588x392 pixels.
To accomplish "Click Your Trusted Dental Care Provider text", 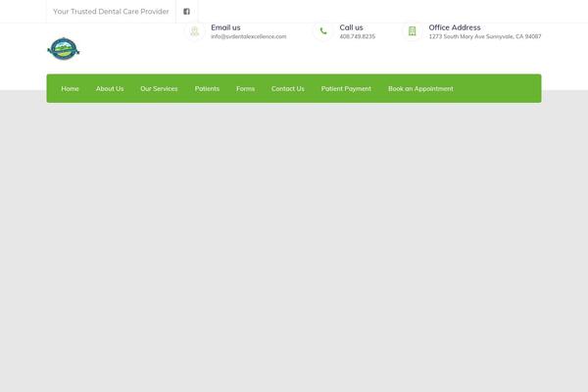I will tap(111, 11).
